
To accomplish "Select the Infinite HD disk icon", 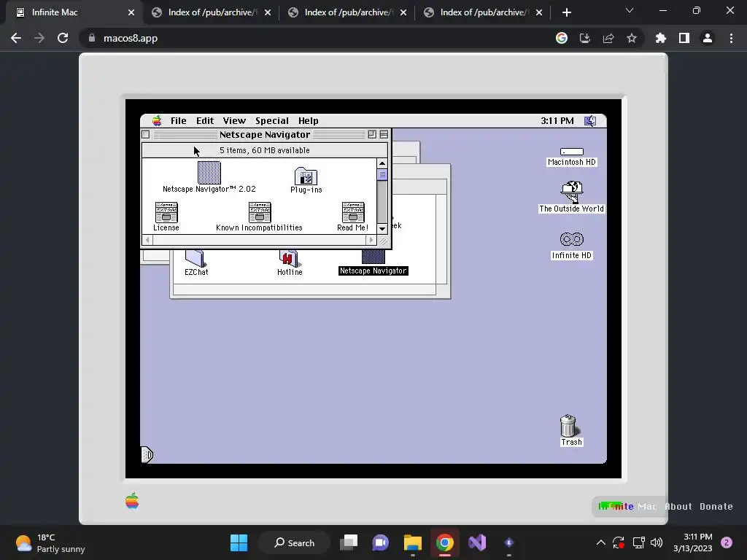I will click(x=572, y=239).
